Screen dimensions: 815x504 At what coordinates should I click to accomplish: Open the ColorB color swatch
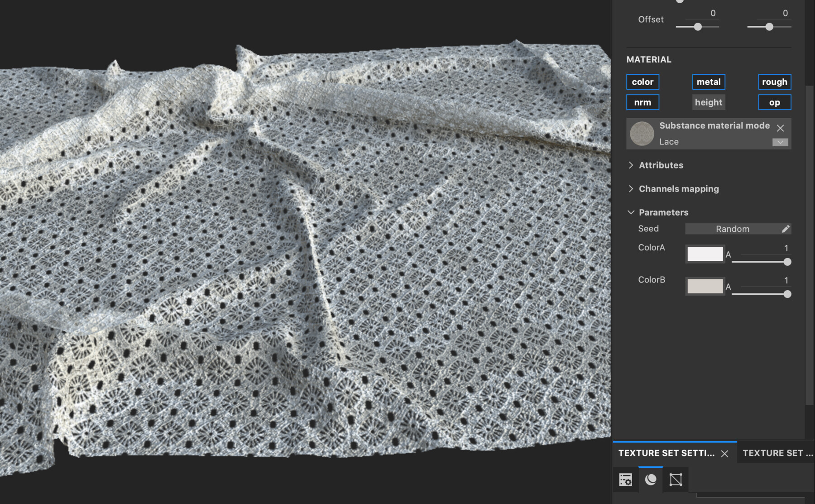click(705, 286)
